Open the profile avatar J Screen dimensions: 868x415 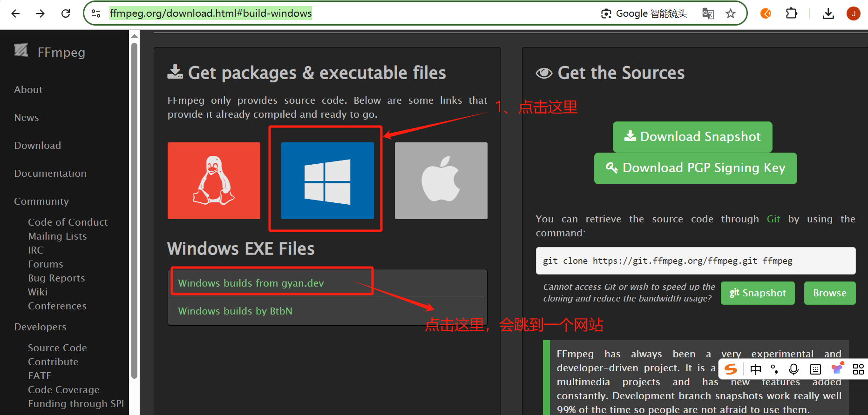853,13
